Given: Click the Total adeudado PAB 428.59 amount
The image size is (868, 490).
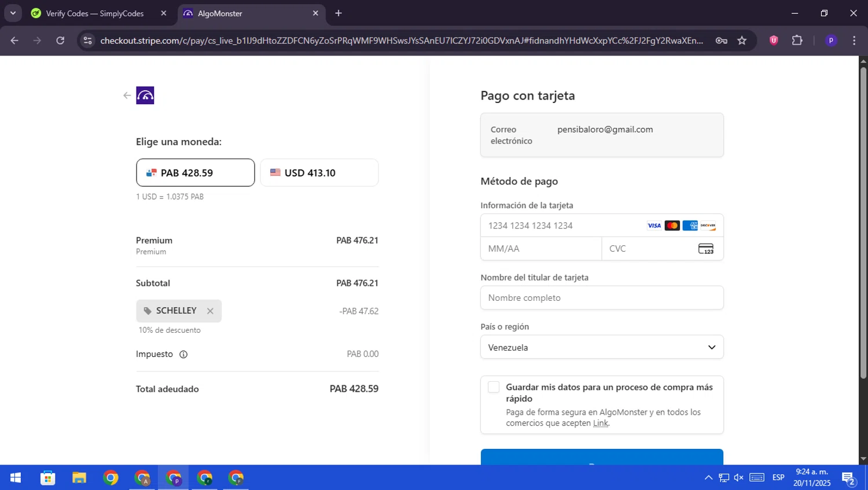Looking at the screenshot, I should 354,389.
